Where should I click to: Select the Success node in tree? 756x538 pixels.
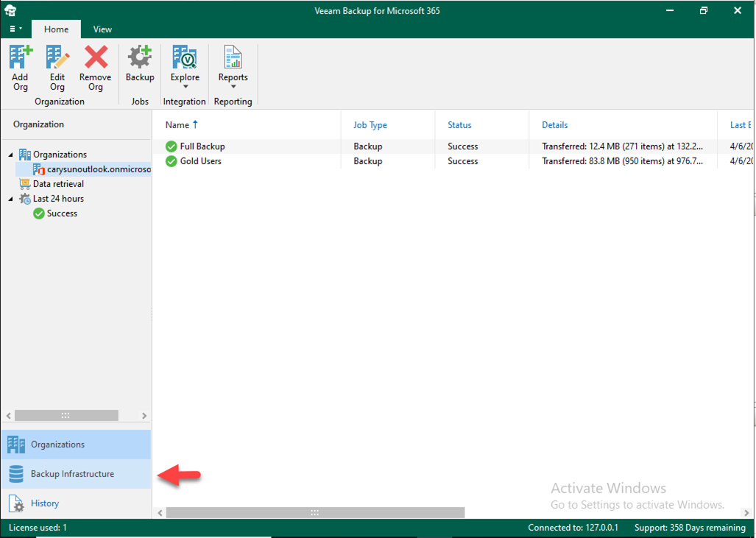[62, 213]
